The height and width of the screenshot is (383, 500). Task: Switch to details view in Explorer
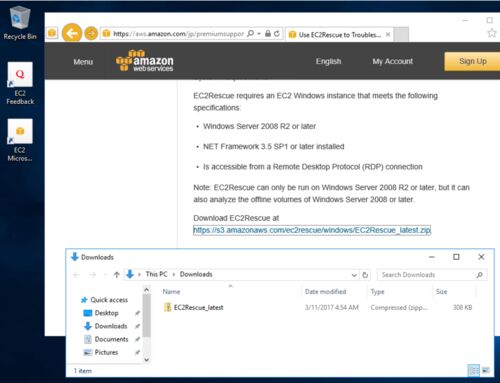474,370
